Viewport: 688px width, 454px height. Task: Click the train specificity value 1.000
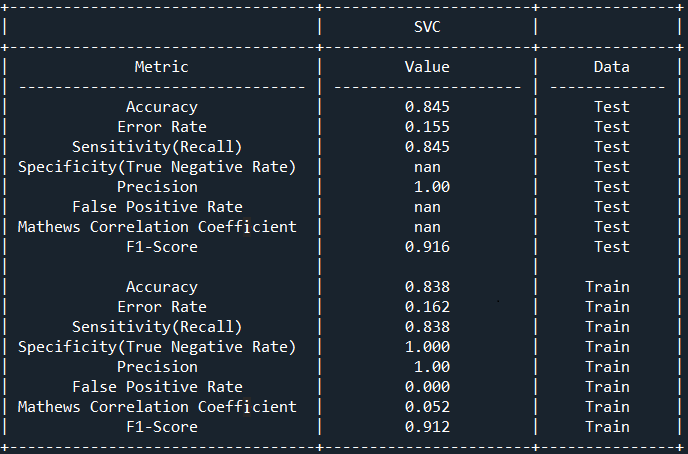point(427,347)
